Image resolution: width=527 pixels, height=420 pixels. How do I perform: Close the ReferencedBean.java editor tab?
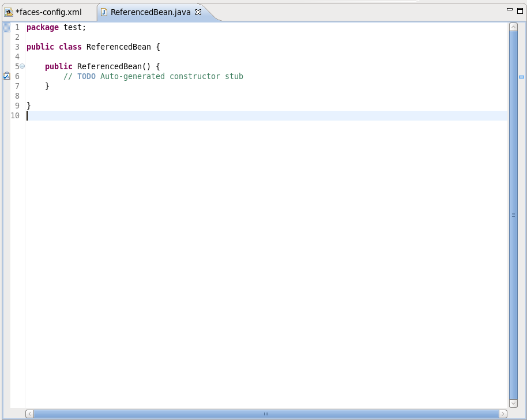(198, 11)
